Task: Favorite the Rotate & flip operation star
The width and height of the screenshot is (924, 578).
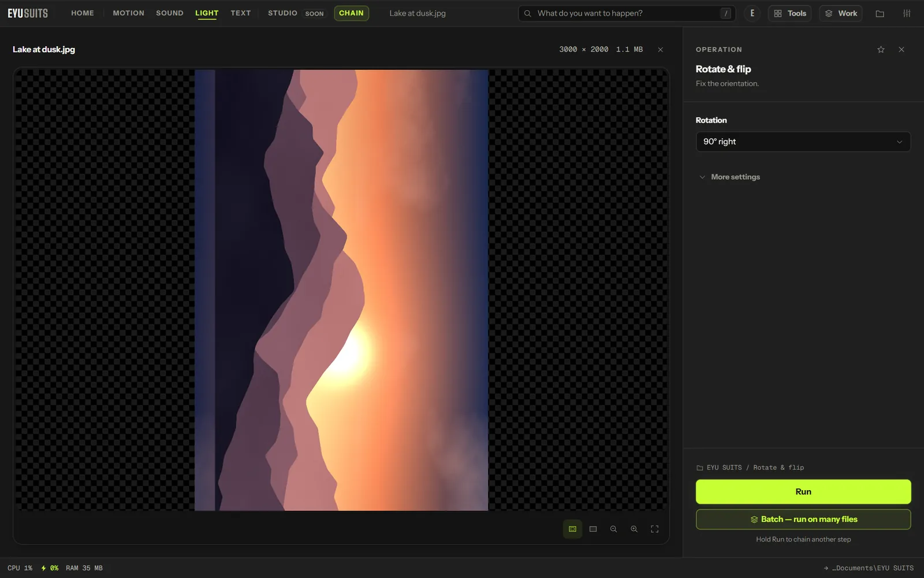Action: [881, 50]
